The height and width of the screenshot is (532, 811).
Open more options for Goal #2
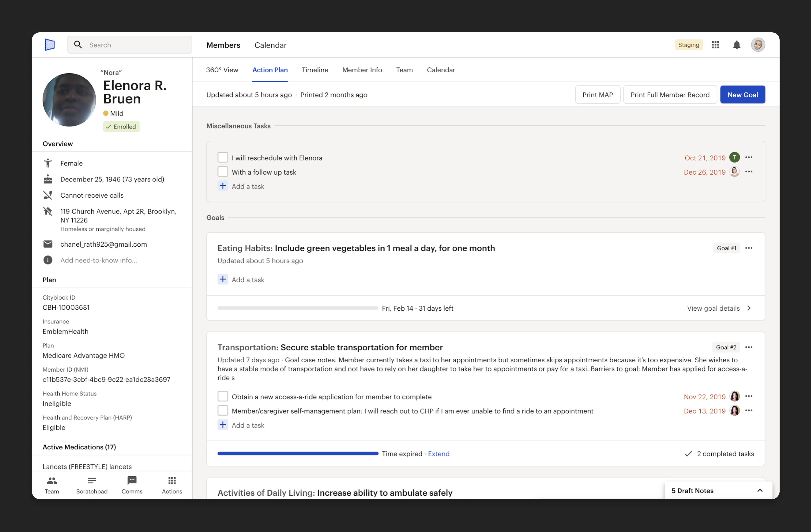tap(749, 347)
